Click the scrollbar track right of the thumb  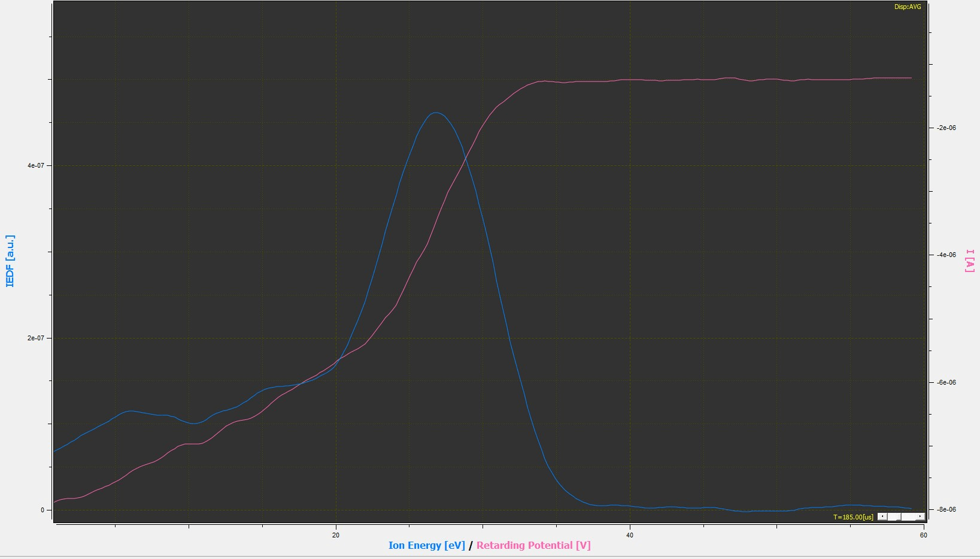[x=908, y=516]
